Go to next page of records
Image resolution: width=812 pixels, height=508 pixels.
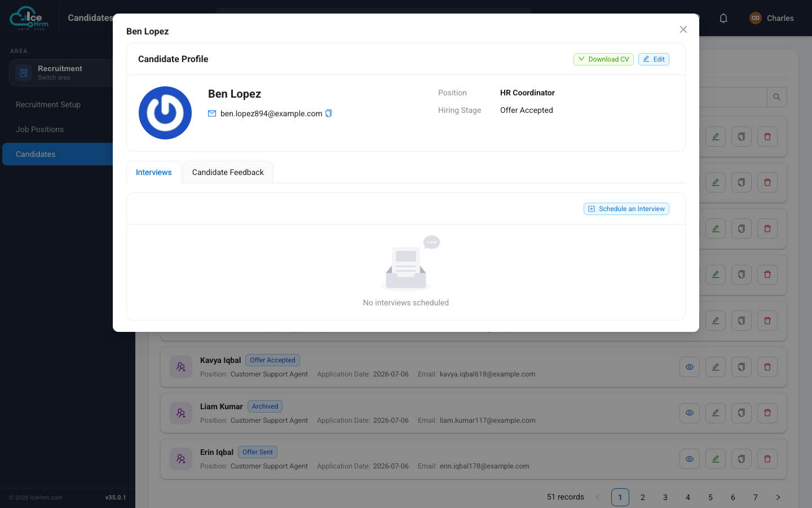tap(778, 497)
